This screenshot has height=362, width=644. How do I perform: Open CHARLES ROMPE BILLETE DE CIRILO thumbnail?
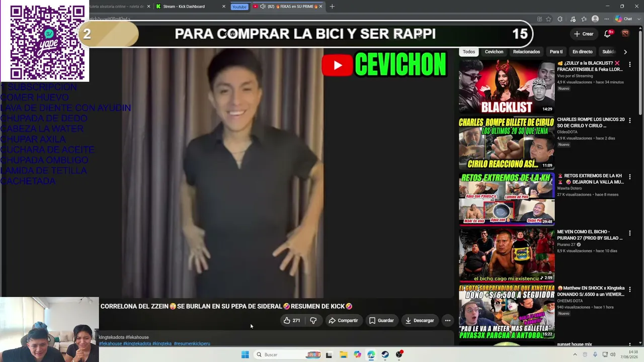tap(507, 143)
